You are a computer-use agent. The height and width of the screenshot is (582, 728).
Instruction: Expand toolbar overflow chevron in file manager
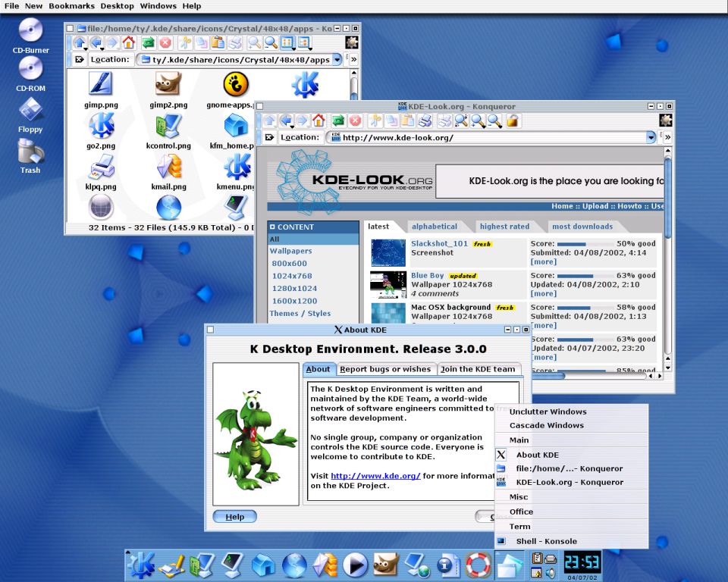tap(354, 59)
